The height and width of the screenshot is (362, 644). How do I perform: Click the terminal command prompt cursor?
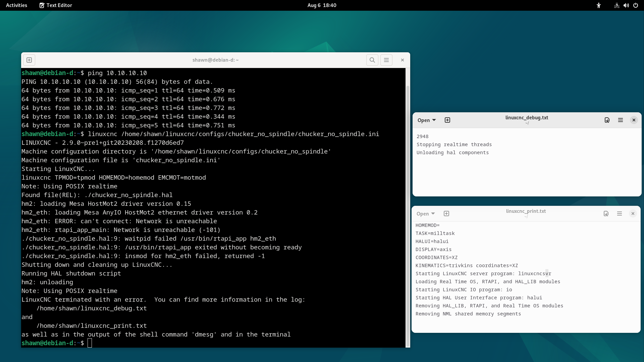point(90,343)
